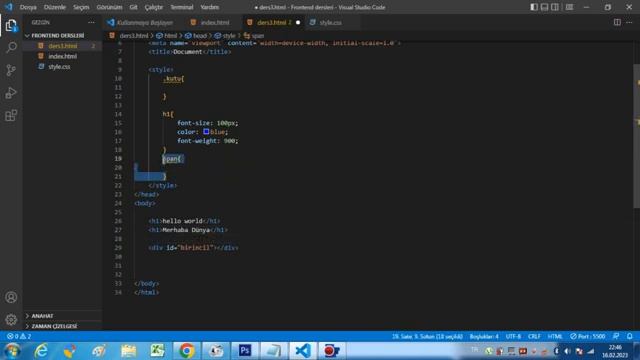Click the hello world heading text
The image size is (640, 360).
182,221
